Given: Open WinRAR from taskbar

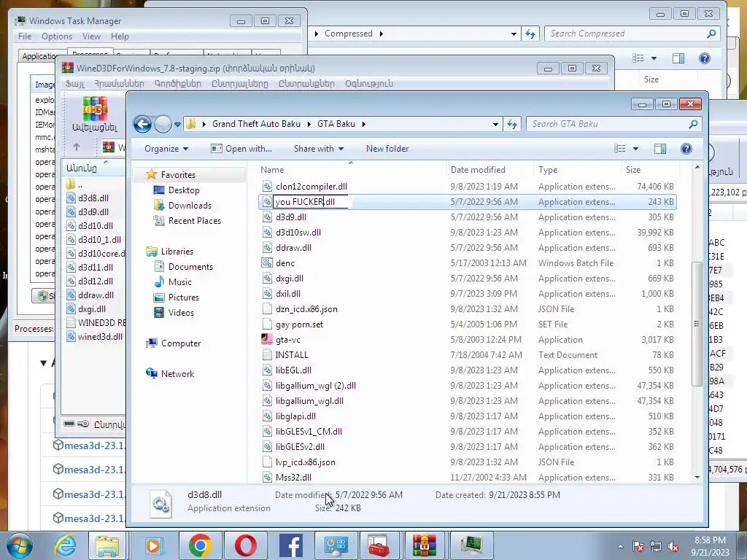Looking at the screenshot, I should 424,545.
